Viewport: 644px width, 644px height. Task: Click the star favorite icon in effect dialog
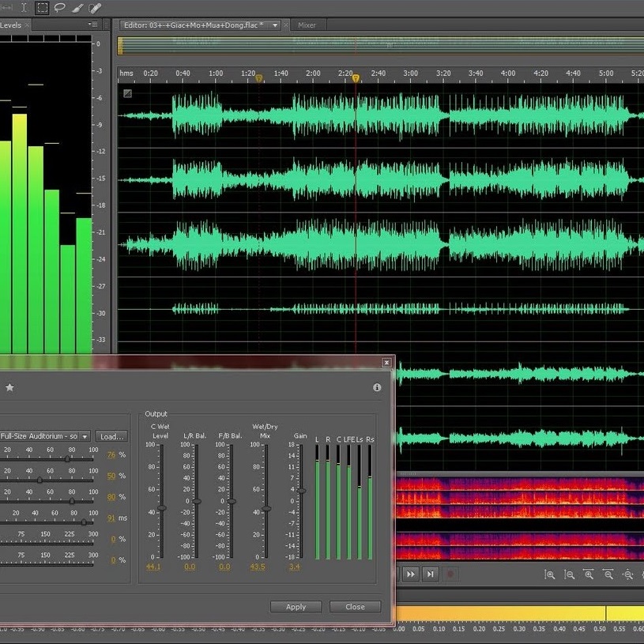[9, 387]
